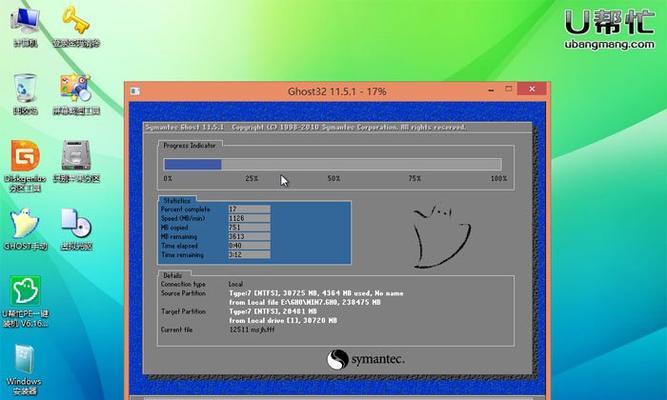Click the Percent complete value 17

[249, 209]
